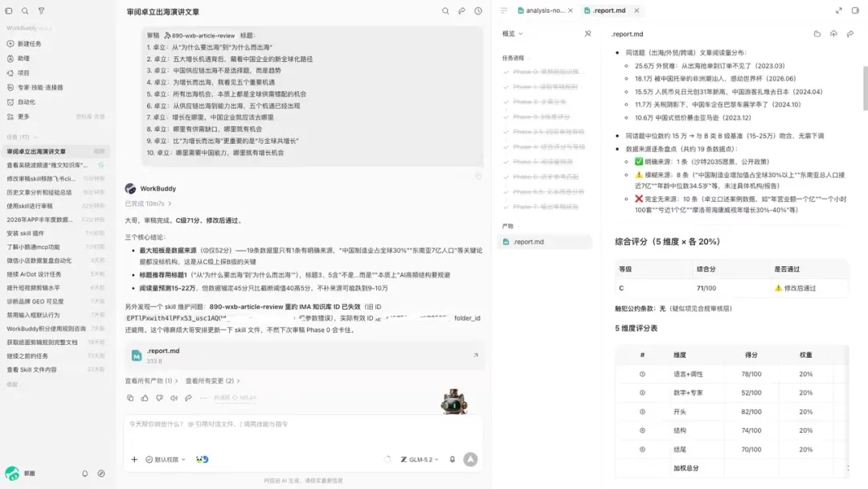Open more reply actions ellipsis
The height and width of the screenshot is (489, 868).
pyautogui.click(x=203, y=397)
